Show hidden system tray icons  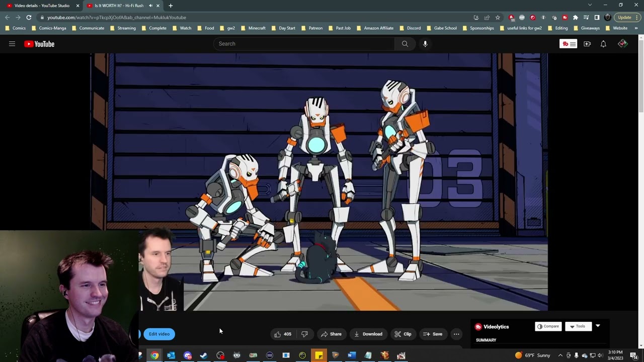[560, 355]
